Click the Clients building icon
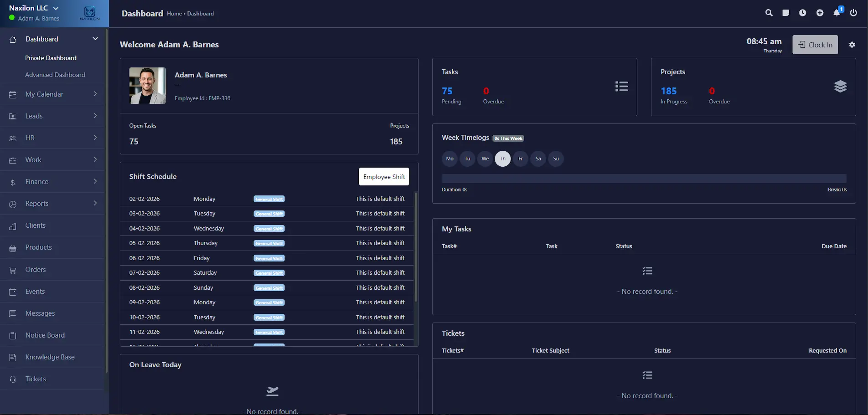This screenshot has width=868, height=415. coord(13,226)
